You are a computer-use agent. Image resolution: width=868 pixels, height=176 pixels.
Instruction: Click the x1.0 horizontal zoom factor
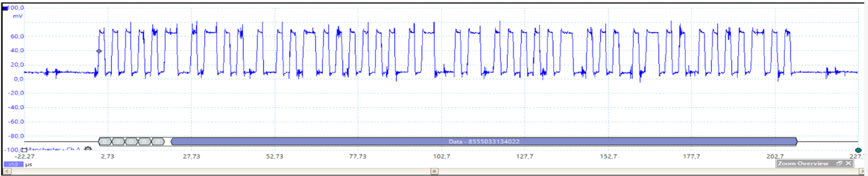point(13,164)
